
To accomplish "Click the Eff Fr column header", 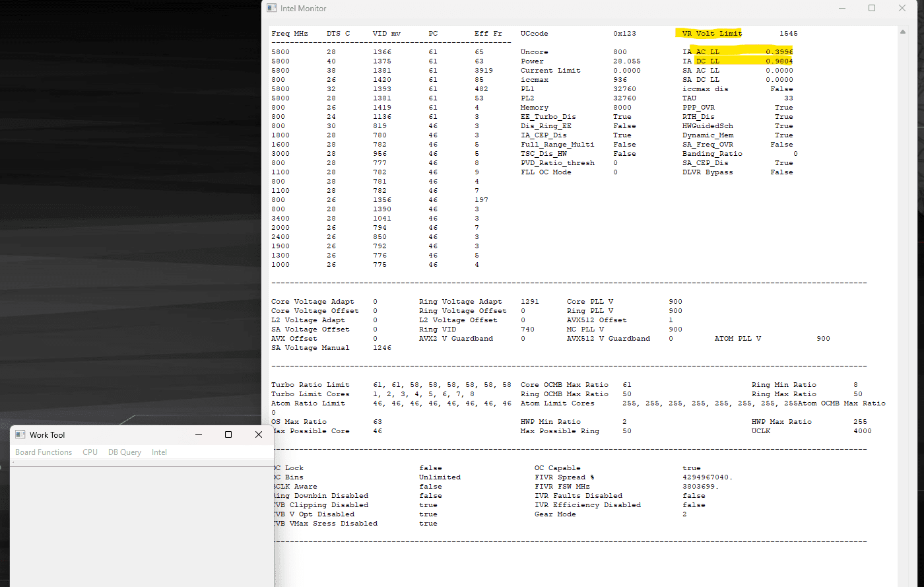I will [488, 33].
